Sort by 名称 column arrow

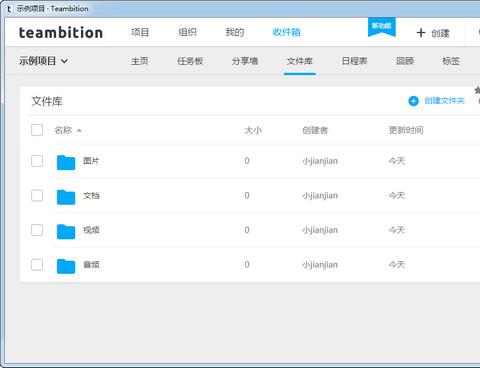pos(79,130)
